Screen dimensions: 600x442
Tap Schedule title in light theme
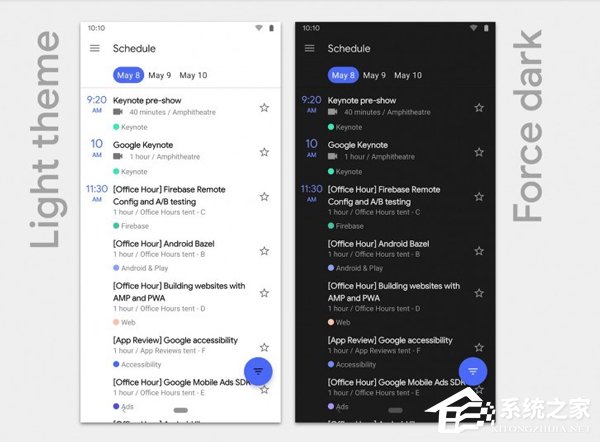pos(134,48)
